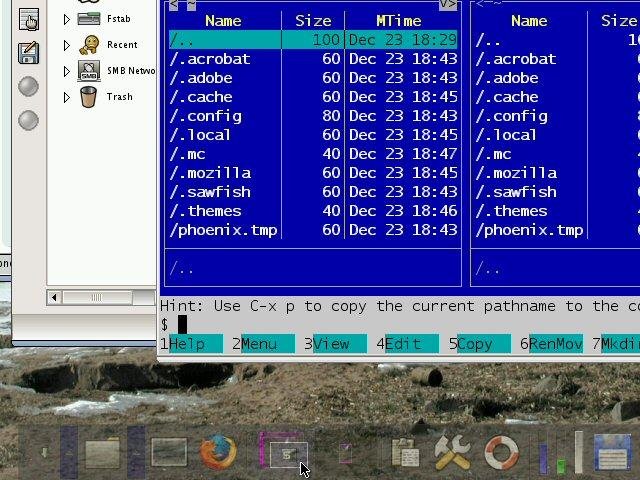Select /.mozilla in the left panel

click(x=210, y=173)
